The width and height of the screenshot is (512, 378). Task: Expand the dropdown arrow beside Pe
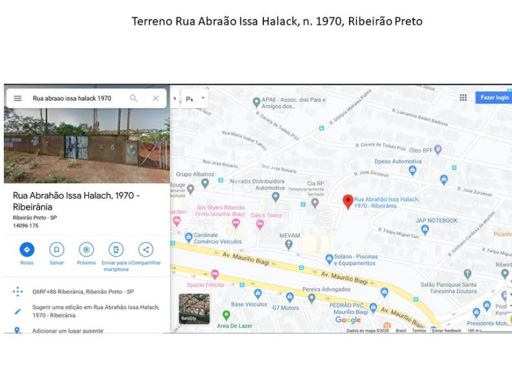point(203,98)
